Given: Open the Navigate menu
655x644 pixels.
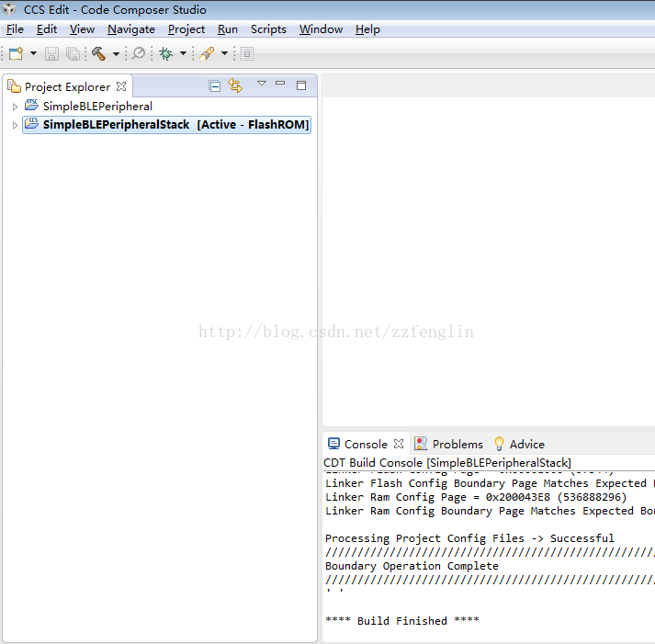Looking at the screenshot, I should 131,29.
